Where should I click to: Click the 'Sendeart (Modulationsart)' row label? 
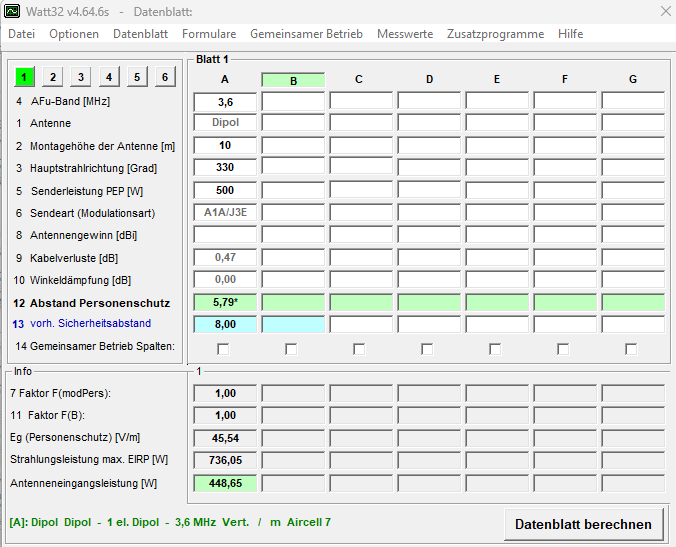[92, 213]
